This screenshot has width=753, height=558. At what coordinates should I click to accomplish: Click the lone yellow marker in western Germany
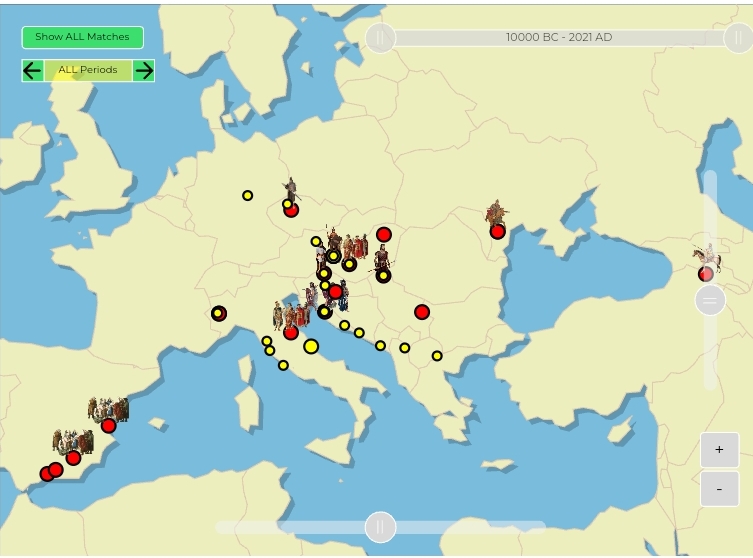[x=247, y=195]
